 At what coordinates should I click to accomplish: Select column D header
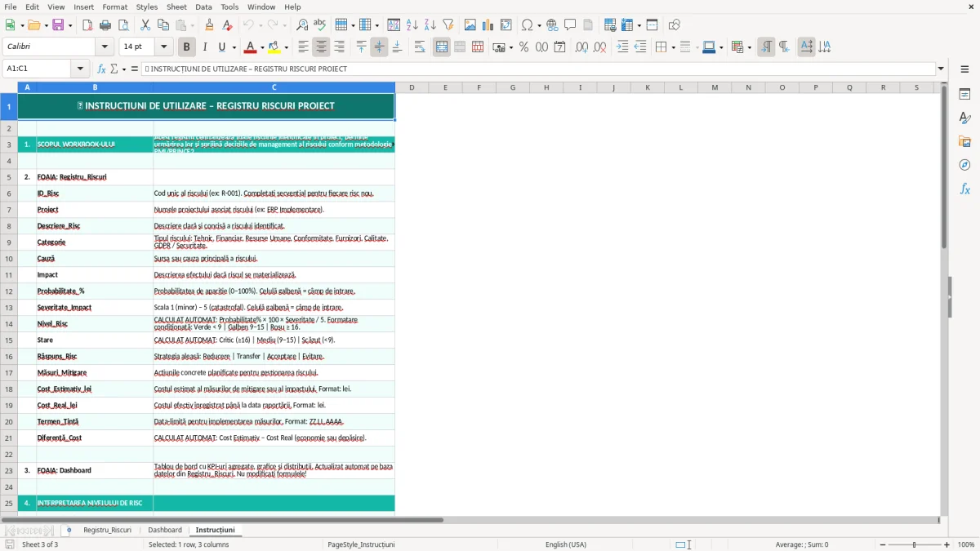[412, 87]
